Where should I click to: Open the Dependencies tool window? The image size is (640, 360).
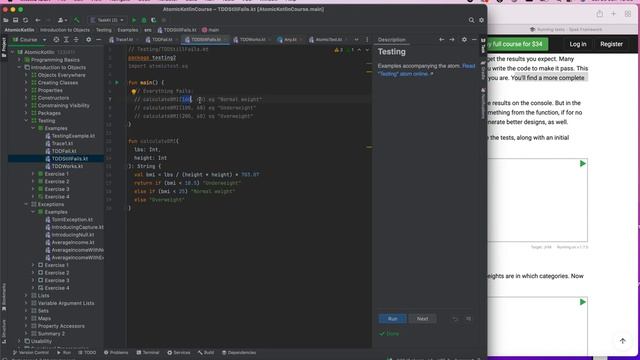point(239,353)
